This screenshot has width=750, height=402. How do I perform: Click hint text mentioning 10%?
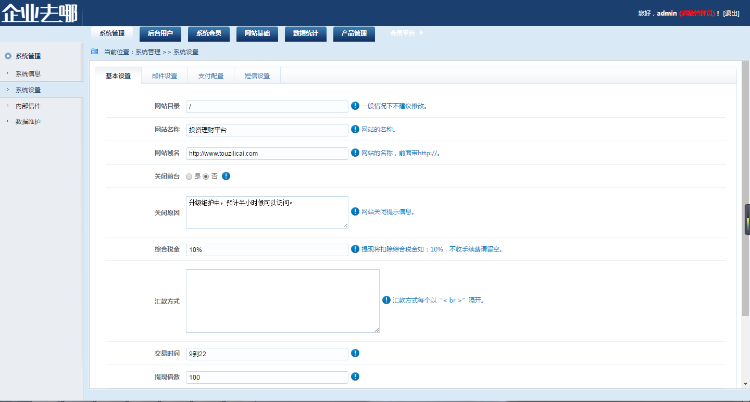pyautogui.click(x=431, y=249)
